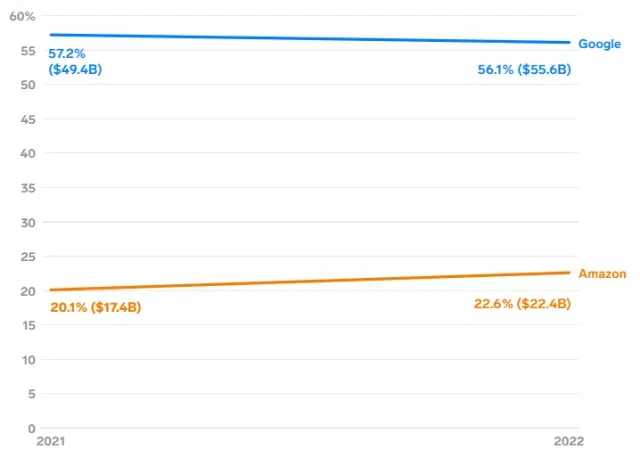Click the ($49.4B) value label
Image resolution: width=640 pixels, height=457 pixels.
tap(75, 70)
